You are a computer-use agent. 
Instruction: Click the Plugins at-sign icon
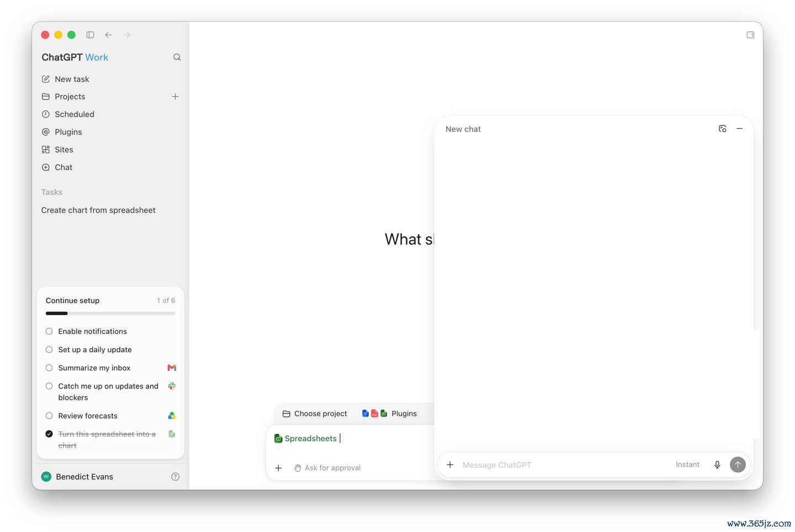[46, 132]
